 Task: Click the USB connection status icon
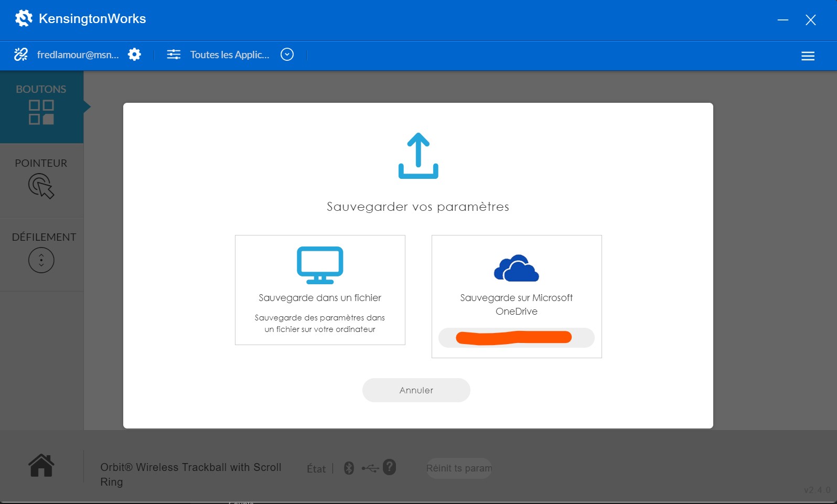(370, 468)
